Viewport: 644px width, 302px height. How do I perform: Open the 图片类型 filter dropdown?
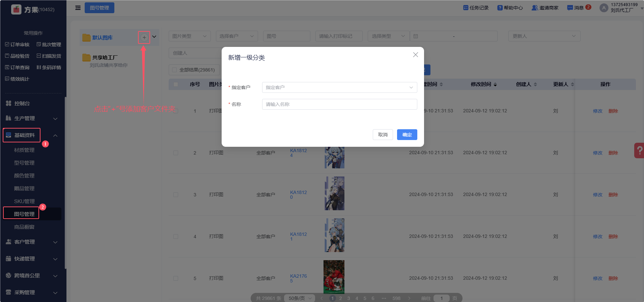190,36
